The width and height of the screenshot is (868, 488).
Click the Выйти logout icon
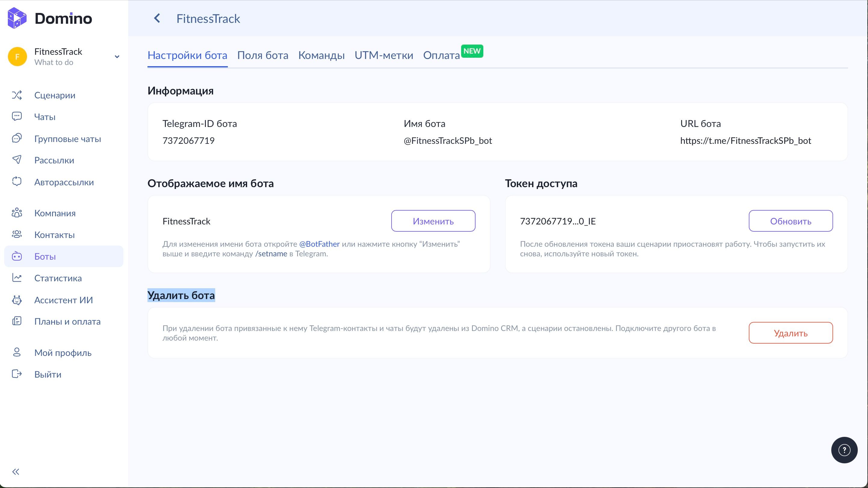click(17, 374)
